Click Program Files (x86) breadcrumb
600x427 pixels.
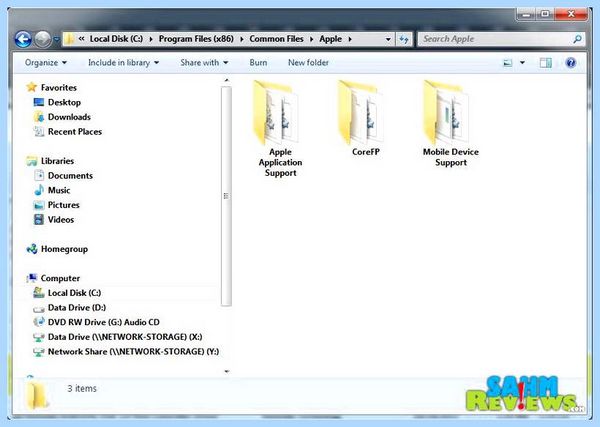(196, 39)
